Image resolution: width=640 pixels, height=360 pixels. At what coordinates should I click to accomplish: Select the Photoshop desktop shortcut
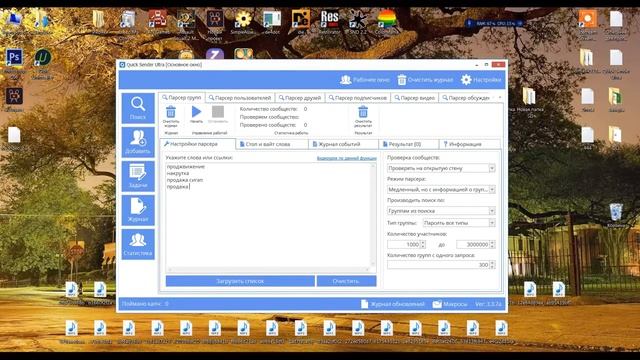(14, 58)
